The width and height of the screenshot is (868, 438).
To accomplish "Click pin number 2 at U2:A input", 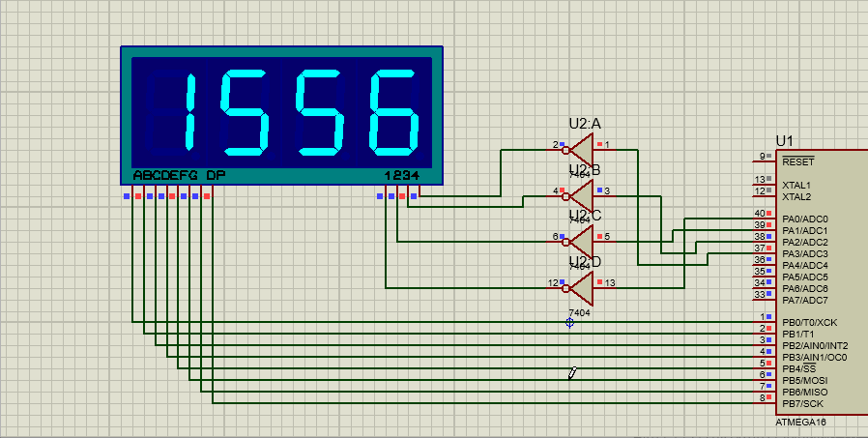I will [x=555, y=145].
